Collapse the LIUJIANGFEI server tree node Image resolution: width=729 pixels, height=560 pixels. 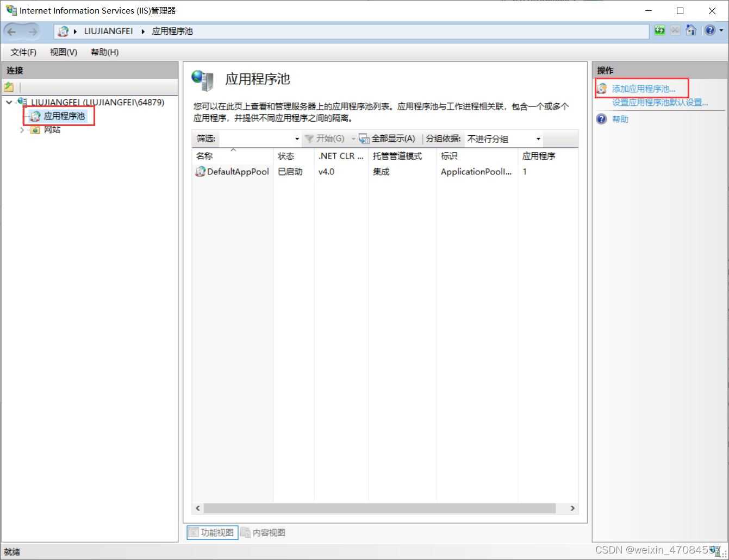pos(9,102)
